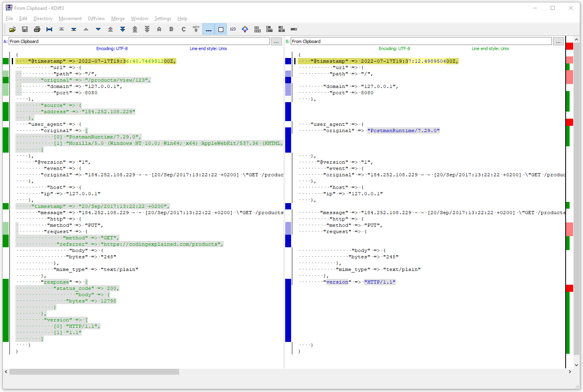Open the Merge menu
Image resolution: width=583 pixels, height=392 pixels.
118,19
